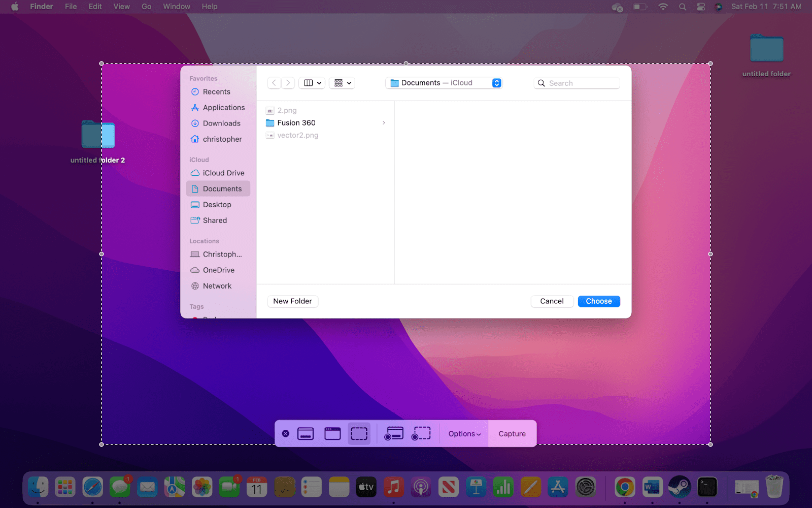Image resolution: width=812 pixels, height=508 pixels.
Task: Select iCloud Drive in sidebar
Action: [x=218, y=173]
